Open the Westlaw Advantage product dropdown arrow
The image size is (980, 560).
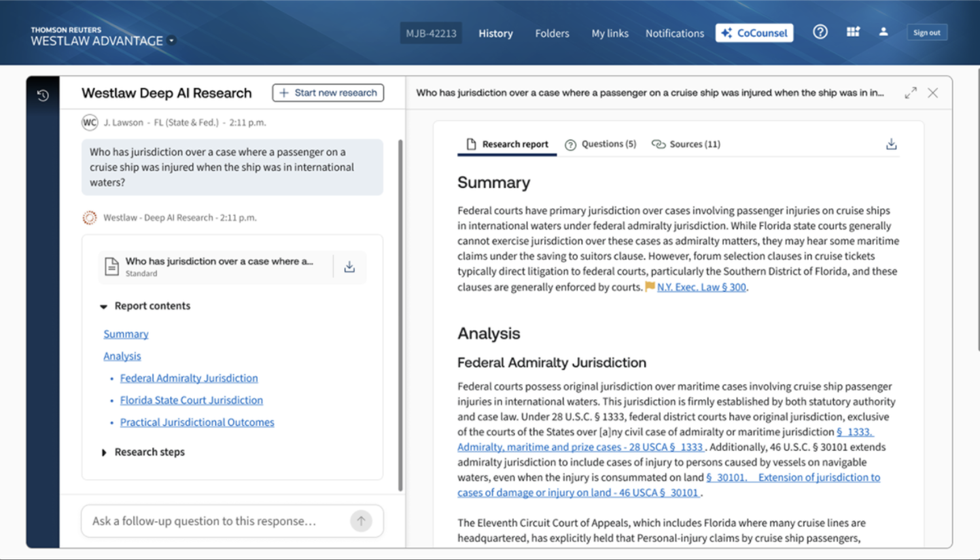(x=171, y=41)
